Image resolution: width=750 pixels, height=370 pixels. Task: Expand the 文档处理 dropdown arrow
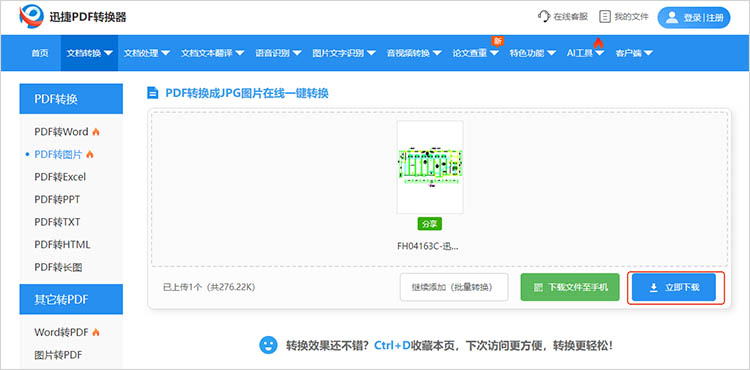165,53
